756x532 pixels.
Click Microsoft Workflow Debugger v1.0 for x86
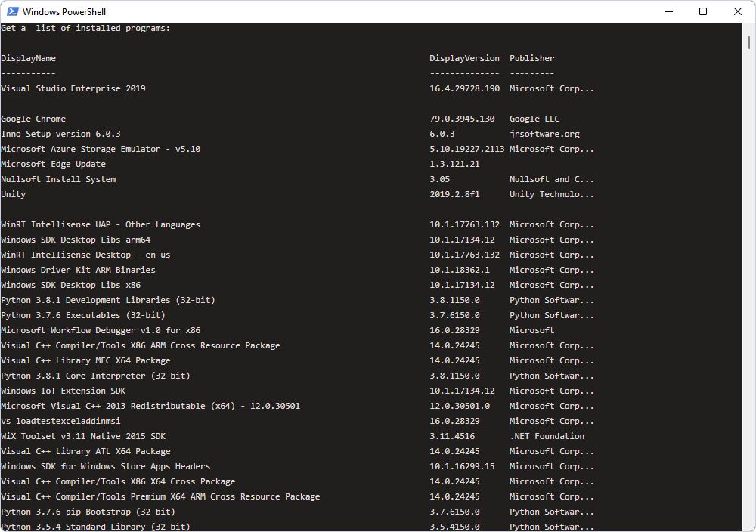point(101,330)
